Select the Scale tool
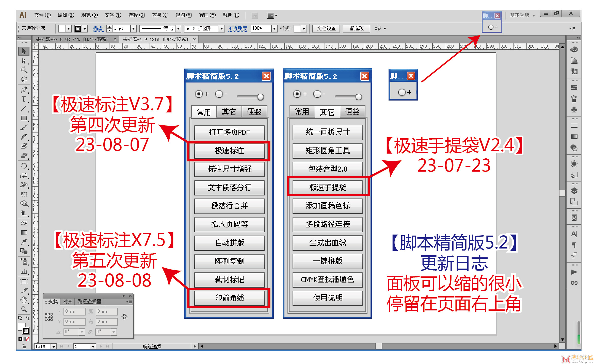Screen dimensions: 594x364 24,175
